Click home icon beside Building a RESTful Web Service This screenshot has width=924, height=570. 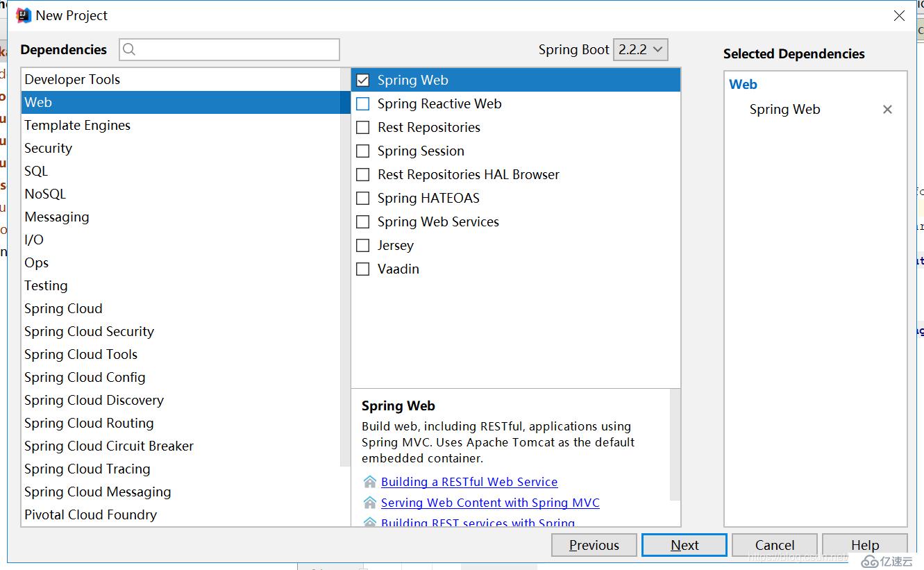pos(370,482)
